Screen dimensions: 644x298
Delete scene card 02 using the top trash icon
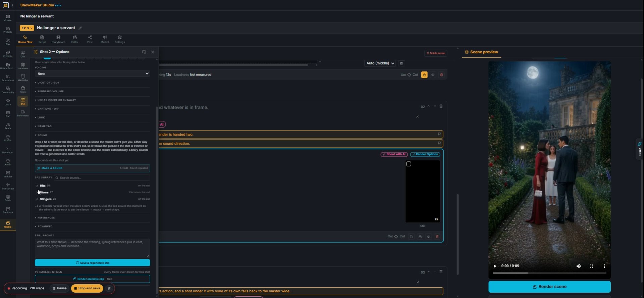coord(441,106)
